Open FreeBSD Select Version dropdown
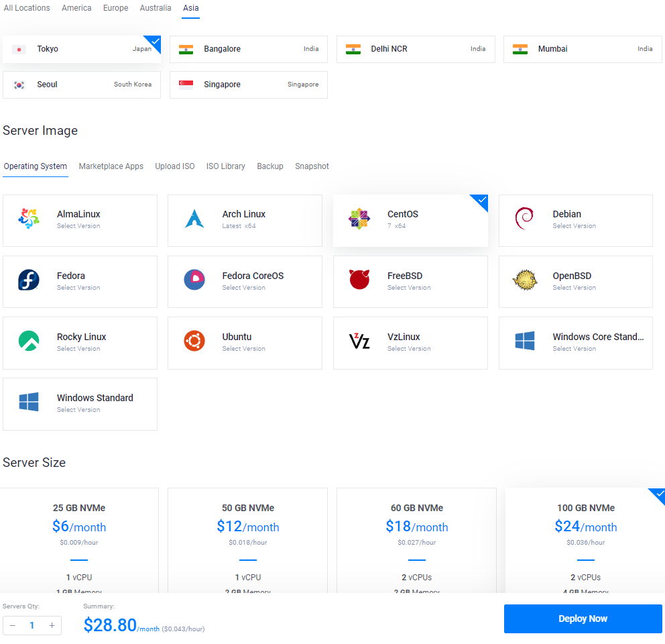 [x=409, y=288]
